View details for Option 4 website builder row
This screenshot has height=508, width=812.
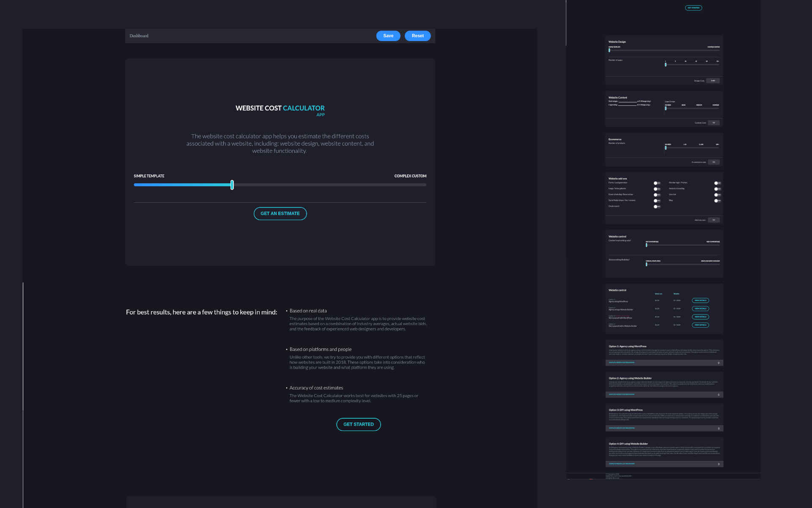(x=700, y=325)
